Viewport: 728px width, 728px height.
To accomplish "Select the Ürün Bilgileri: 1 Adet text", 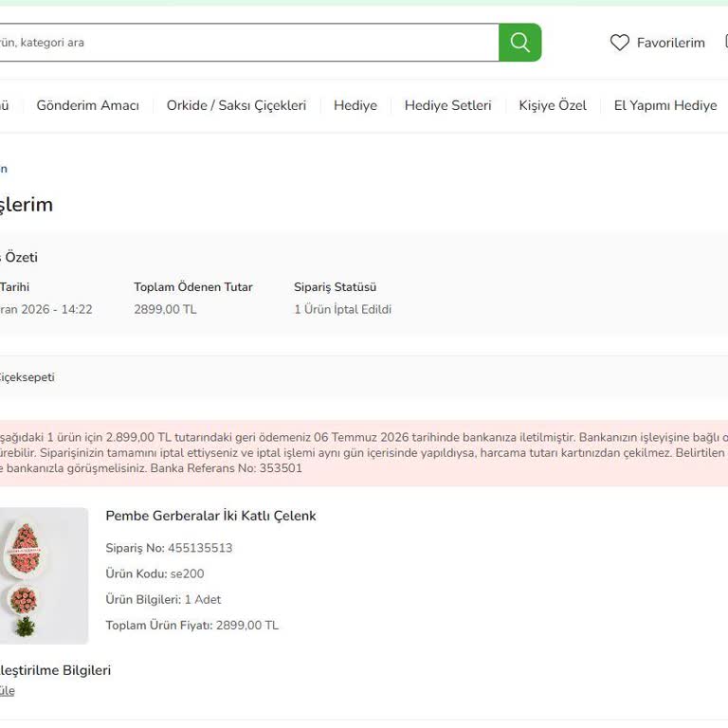I will tap(163, 599).
